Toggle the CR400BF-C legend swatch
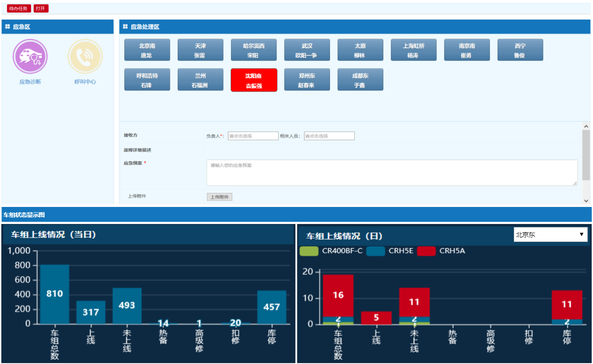This screenshot has height=364, width=593. click(x=309, y=251)
